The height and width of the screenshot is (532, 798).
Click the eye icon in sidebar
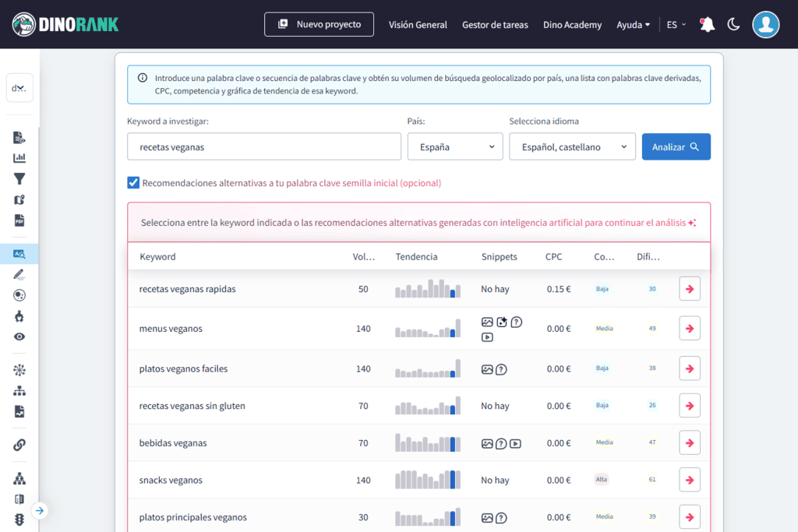(19, 336)
